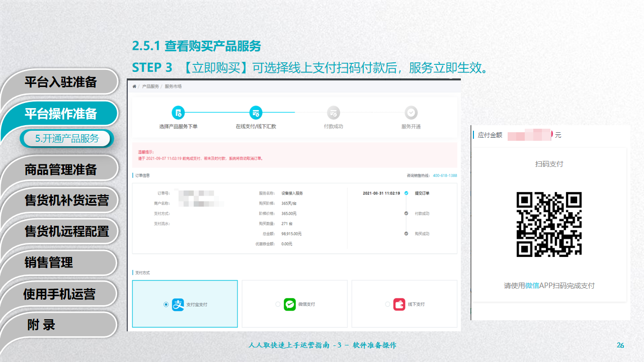Select the 微信支付 radio button
644x362 pixels.
(278, 304)
